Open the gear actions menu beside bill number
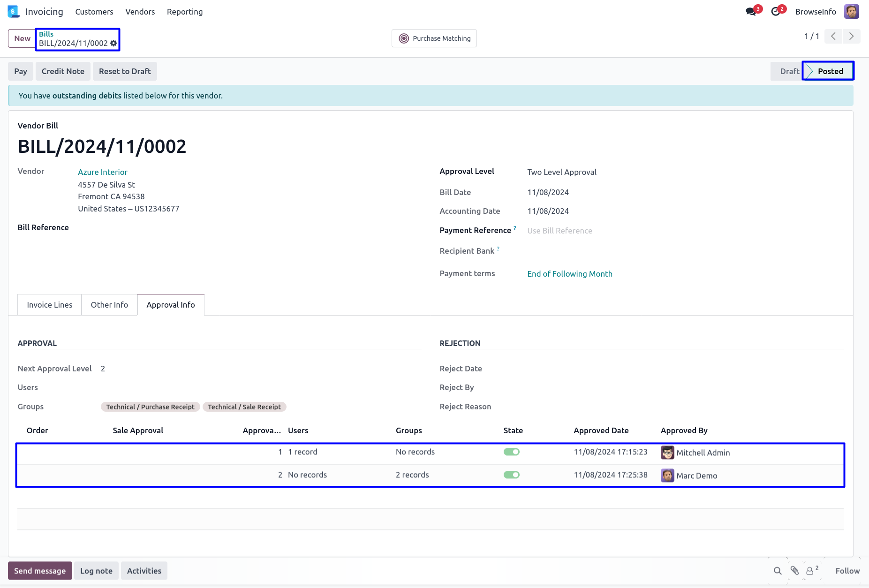This screenshot has width=869, height=588. 113,43
